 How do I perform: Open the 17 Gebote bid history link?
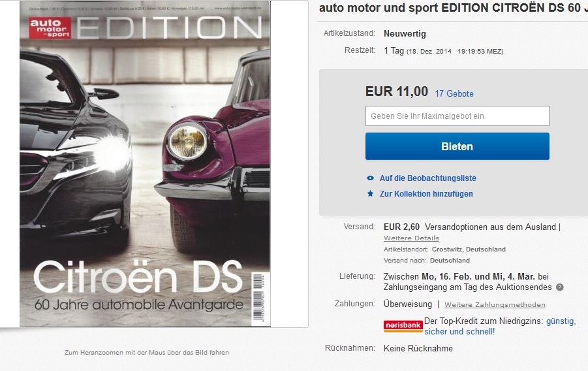[x=454, y=93]
